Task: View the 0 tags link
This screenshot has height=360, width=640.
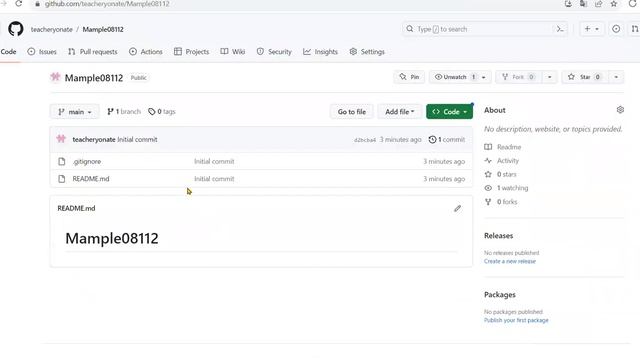Action: [x=162, y=111]
